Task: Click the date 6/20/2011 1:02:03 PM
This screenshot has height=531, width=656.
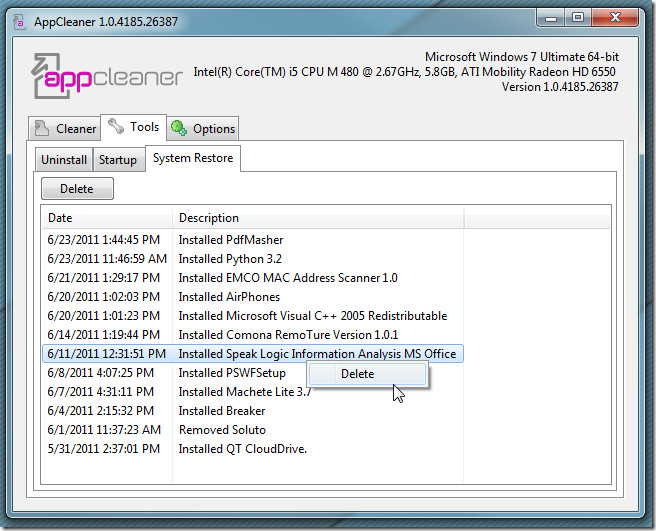Action: 104,297
